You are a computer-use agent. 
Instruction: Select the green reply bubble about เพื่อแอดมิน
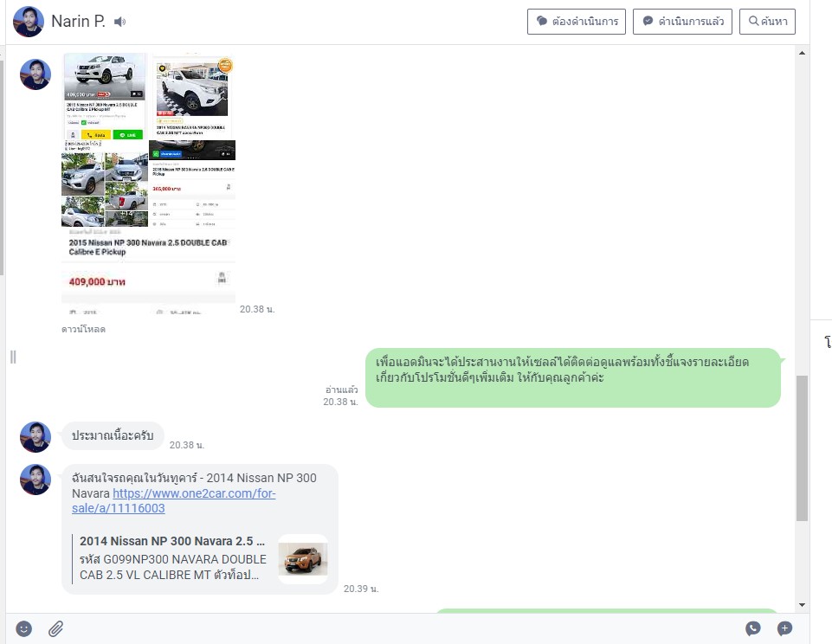click(x=573, y=377)
